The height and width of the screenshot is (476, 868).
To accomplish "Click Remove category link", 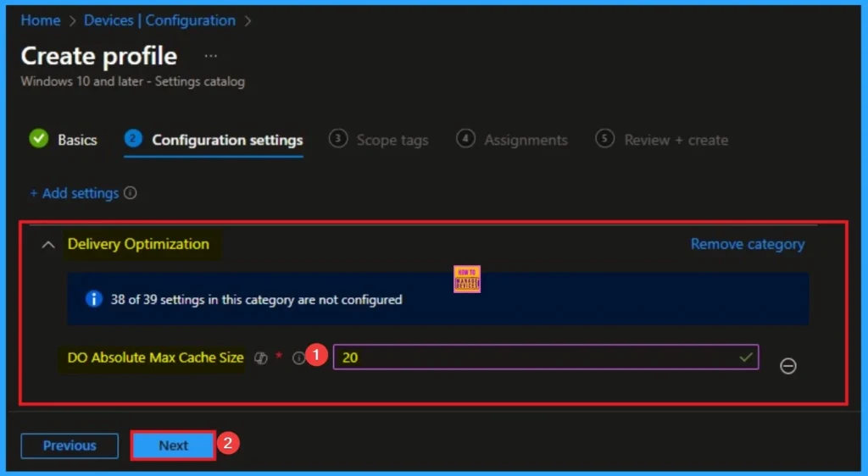I will click(x=747, y=244).
